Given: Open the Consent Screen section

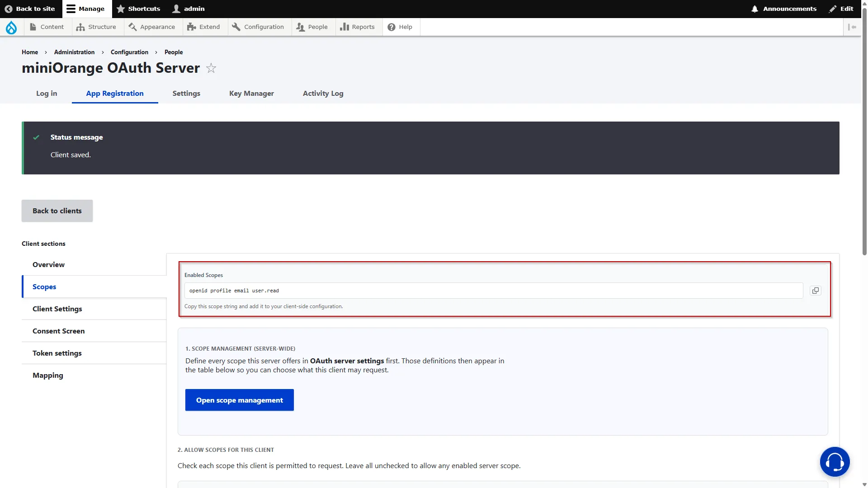Looking at the screenshot, I should (x=94, y=331).
